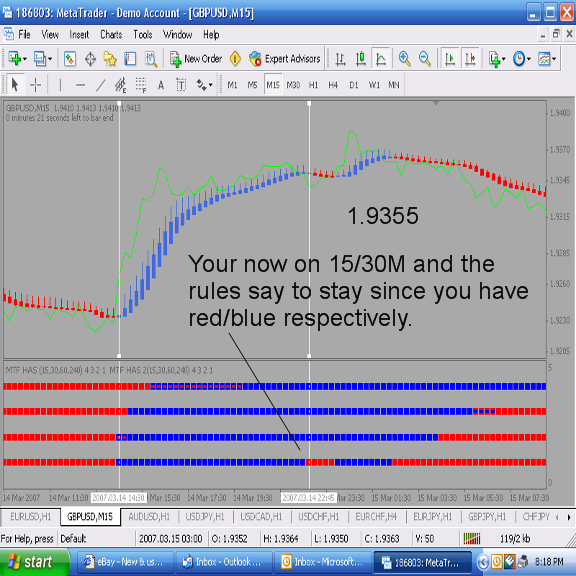The width and height of the screenshot is (576, 576).
Task: Select the H4 timeframe button
Action: point(333,85)
